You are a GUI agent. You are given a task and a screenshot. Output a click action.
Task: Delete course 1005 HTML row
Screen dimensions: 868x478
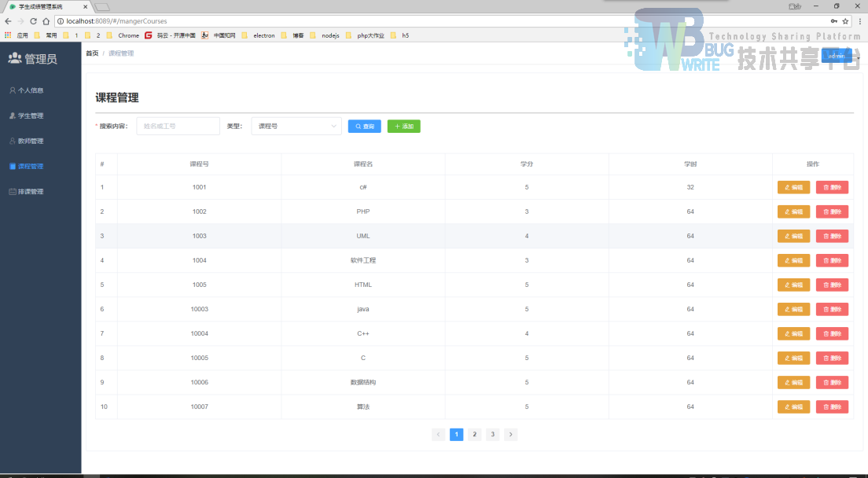coord(832,285)
